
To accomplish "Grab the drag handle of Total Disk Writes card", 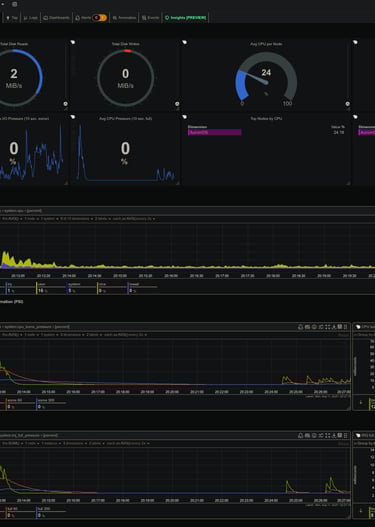I will click(x=73, y=42).
